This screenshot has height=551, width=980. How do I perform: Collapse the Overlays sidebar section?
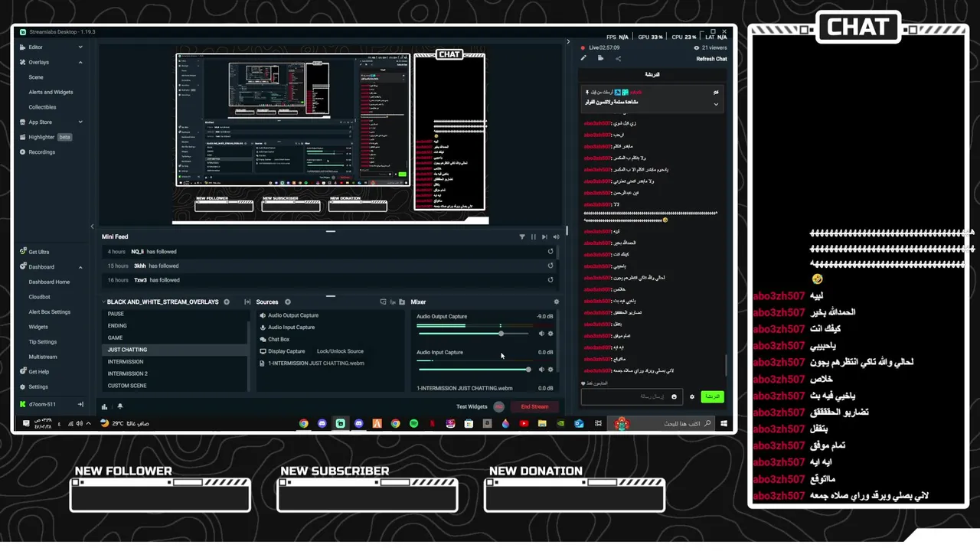coord(80,62)
